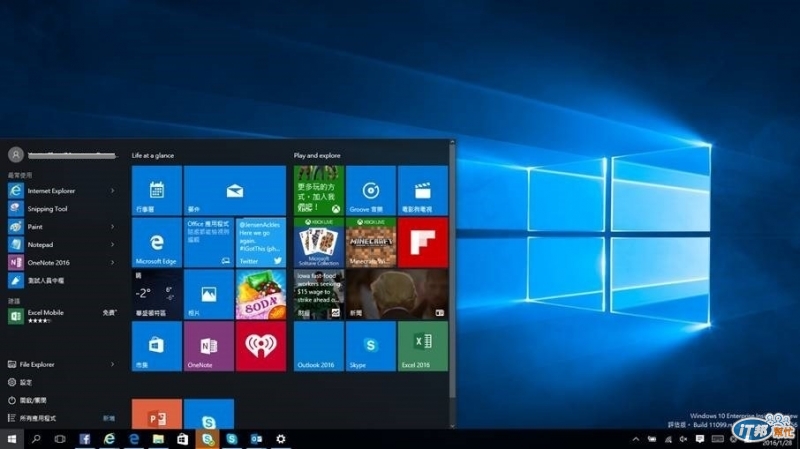Open the Calendar tile
800x449 pixels.
(x=157, y=190)
